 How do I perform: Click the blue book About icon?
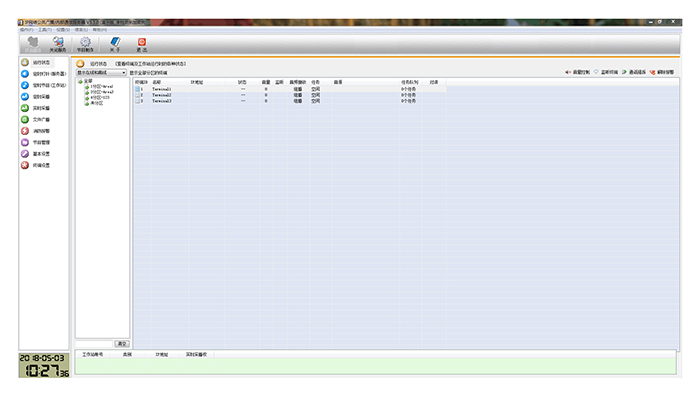coord(115,42)
